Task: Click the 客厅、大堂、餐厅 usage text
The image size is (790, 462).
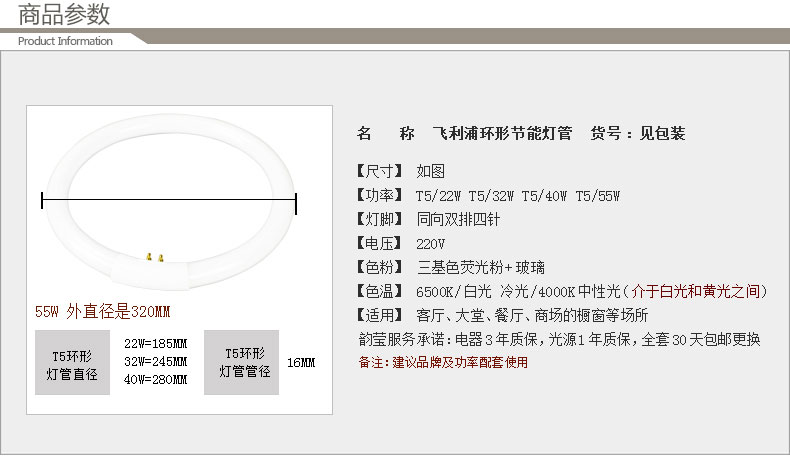Action: click(469, 315)
